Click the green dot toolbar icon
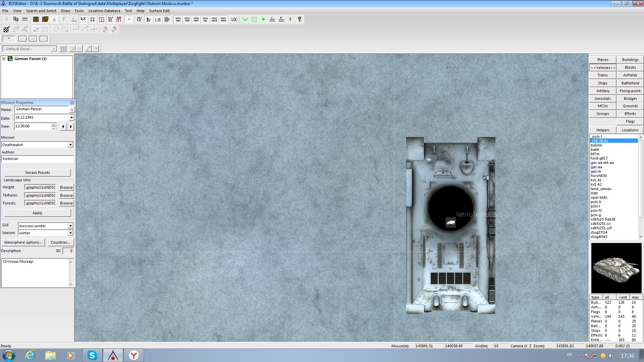The width and height of the screenshot is (644, 362). (263, 19)
